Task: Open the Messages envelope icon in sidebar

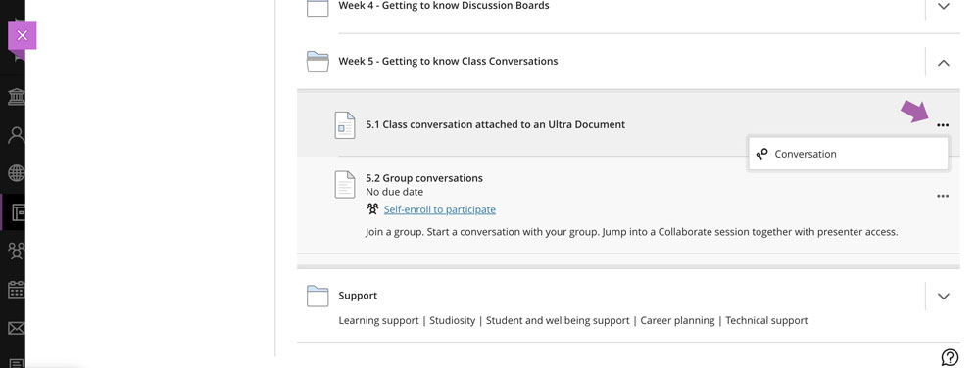Action: 17,328
